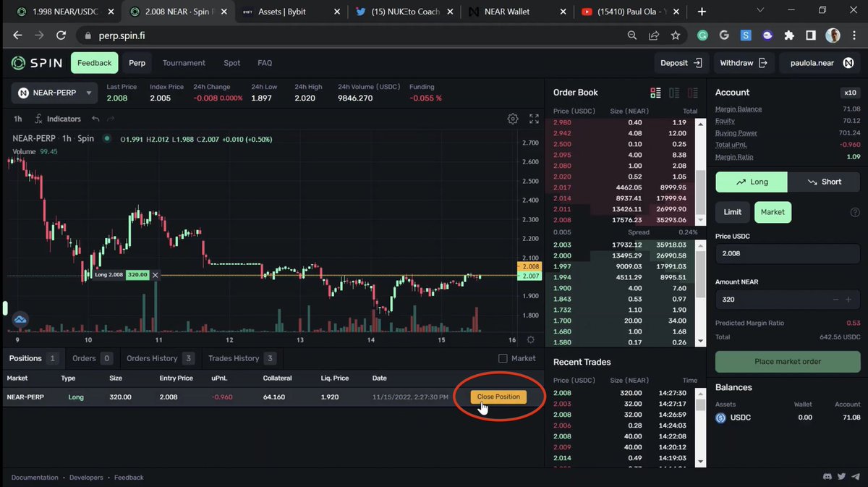Show the middle order book layout icon
Image resolution: width=868 pixels, height=487 pixels.
[x=674, y=93]
